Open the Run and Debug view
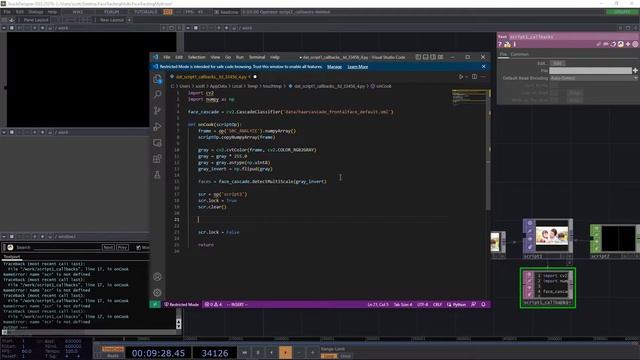640x360 pixels. coord(157,127)
